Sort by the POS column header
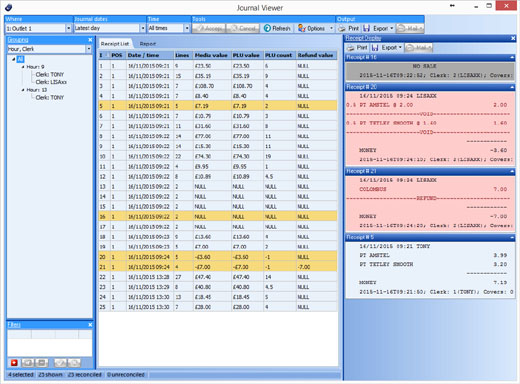Viewport: 520px width, 384px height. 118,55
